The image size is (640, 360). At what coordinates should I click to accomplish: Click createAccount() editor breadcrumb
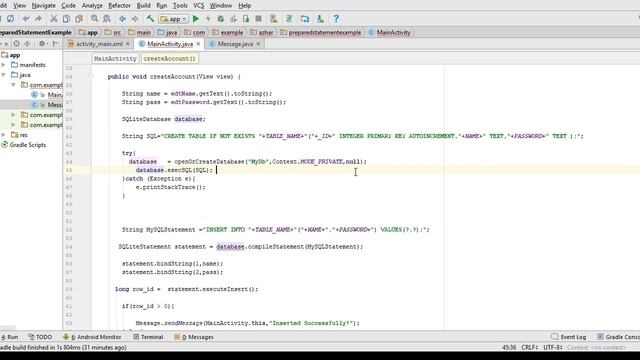(169, 59)
